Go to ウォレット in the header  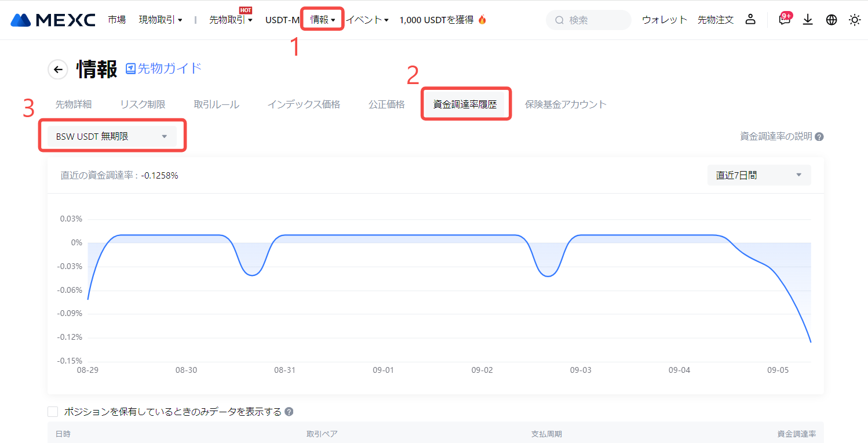[664, 20]
